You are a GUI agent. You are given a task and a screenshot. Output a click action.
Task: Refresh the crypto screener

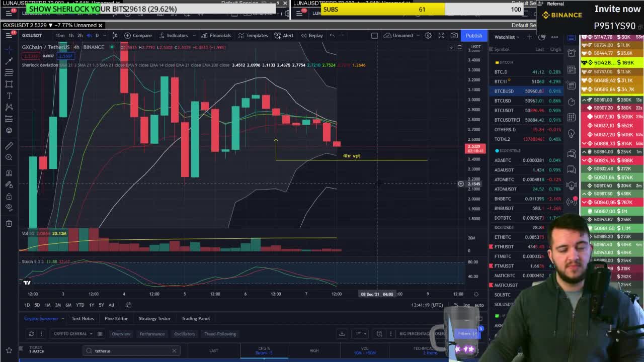(x=31, y=333)
